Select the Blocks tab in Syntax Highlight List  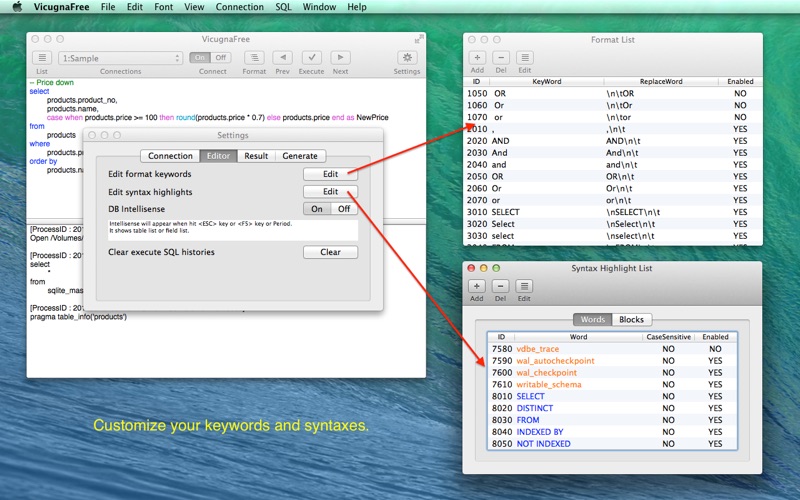(x=631, y=319)
